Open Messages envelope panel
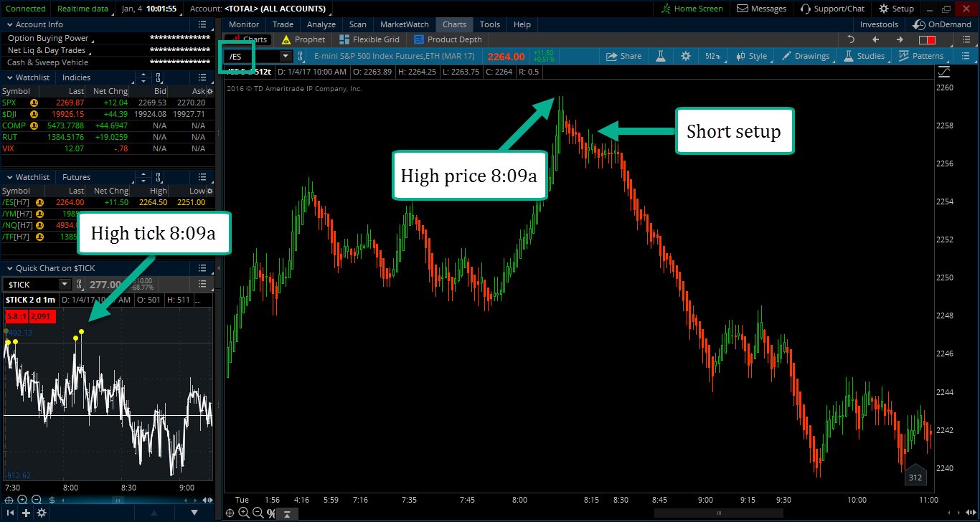980x522 pixels. [x=762, y=9]
